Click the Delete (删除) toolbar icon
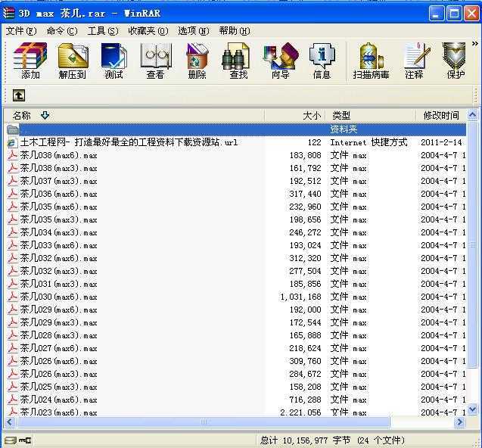The image size is (482, 448). click(197, 61)
